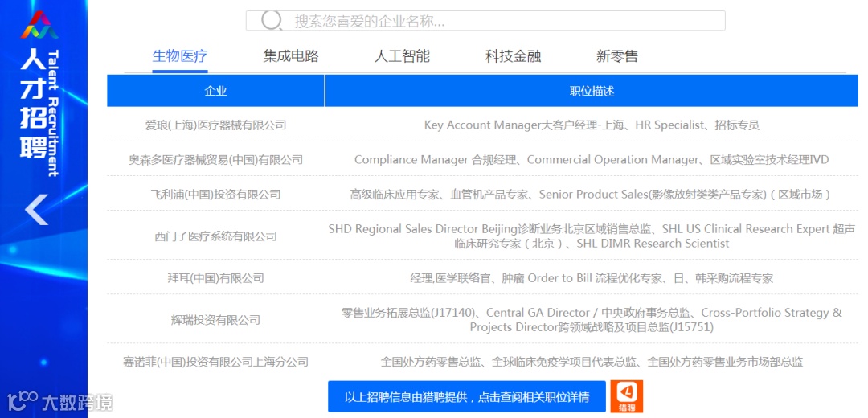Screen dimensions: 868x418
Task: Focus the company name search field
Action: [485, 20]
